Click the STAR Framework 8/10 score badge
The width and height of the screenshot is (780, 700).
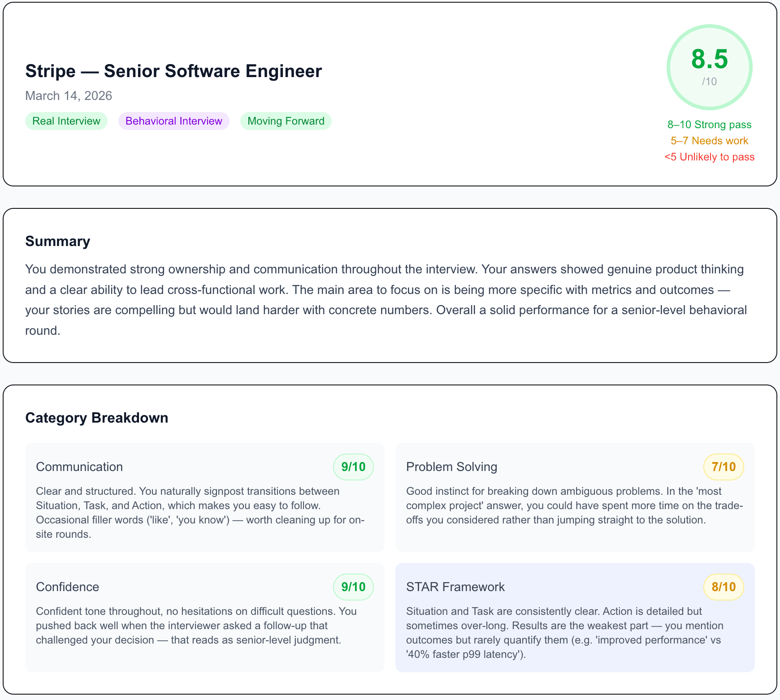[724, 587]
